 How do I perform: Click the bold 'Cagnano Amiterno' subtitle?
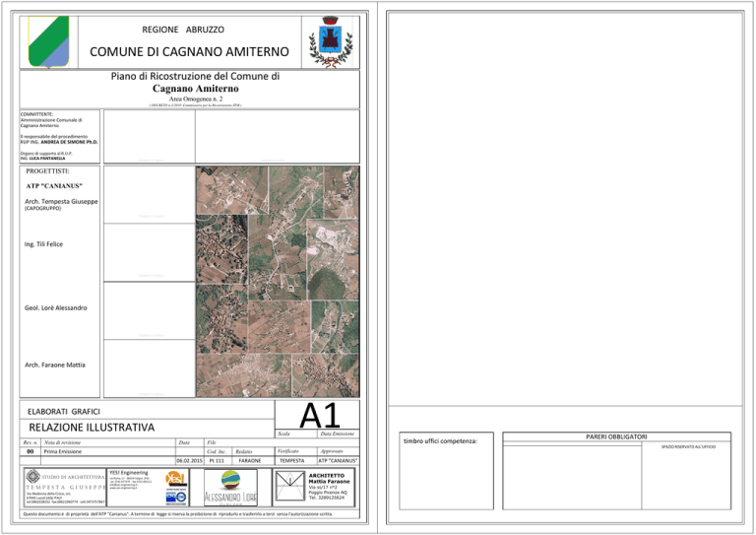[x=195, y=89]
